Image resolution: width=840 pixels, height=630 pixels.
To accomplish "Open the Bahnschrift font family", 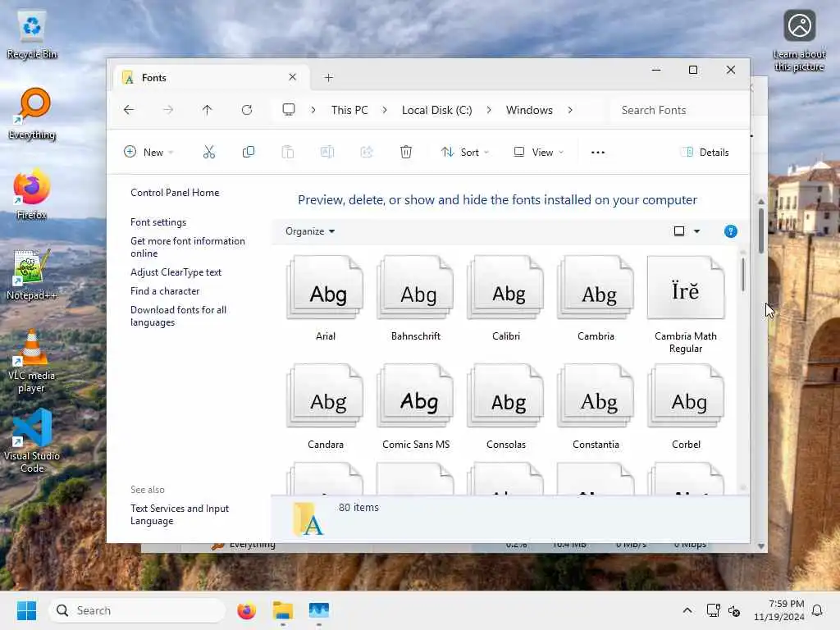I will click(x=416, y=299).
